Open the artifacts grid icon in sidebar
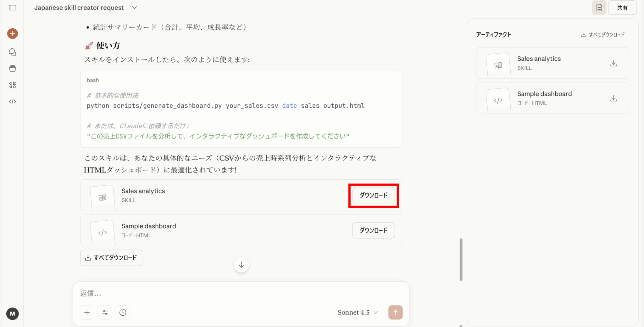This screenshot has height=327, width=644. [13, 85]
